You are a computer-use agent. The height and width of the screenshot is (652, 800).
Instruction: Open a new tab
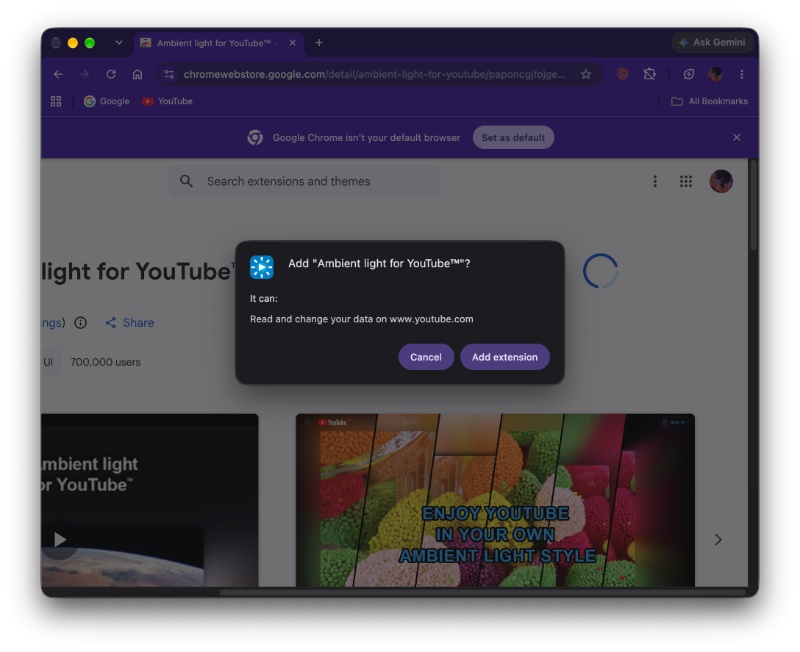(x=319, y=43)
